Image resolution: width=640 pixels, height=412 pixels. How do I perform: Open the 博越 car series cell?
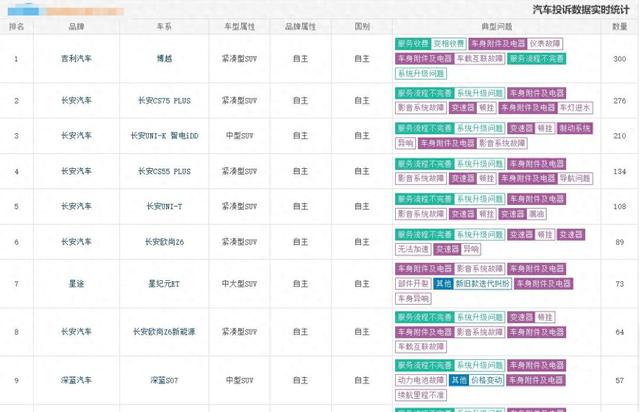click(x=164, y=59)
